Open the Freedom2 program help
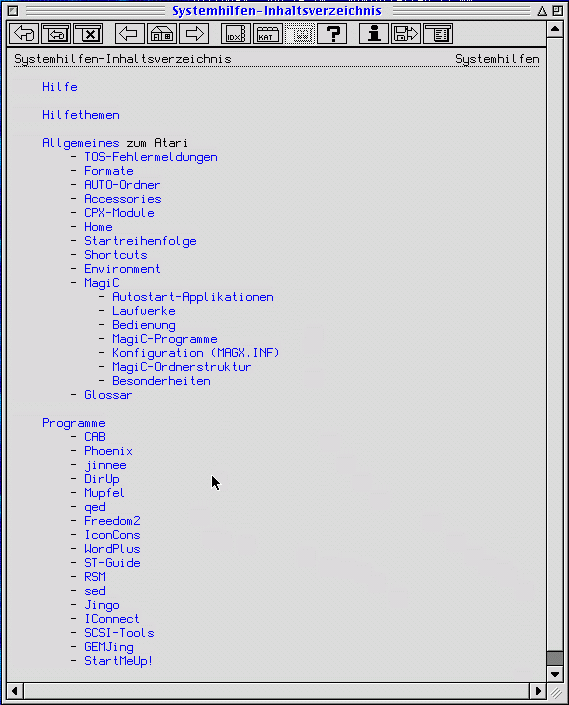Screen dimensions: 569x705 pos(112,521)
